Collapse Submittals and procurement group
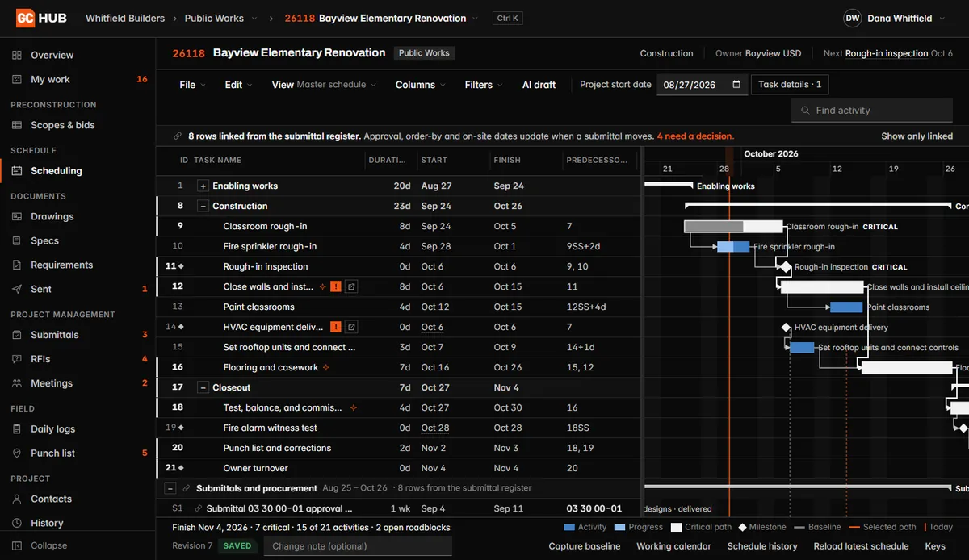 pos(170,488)
